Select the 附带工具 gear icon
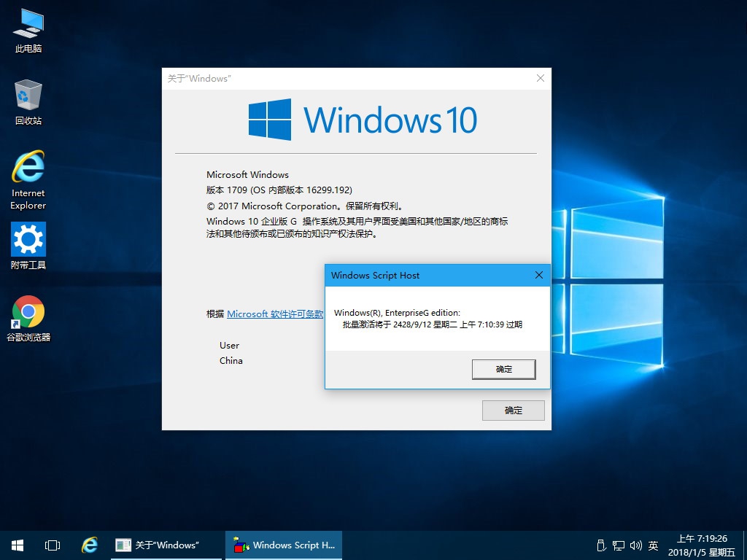The width and height of the screenshot is (747, 560). click(28, 246)
